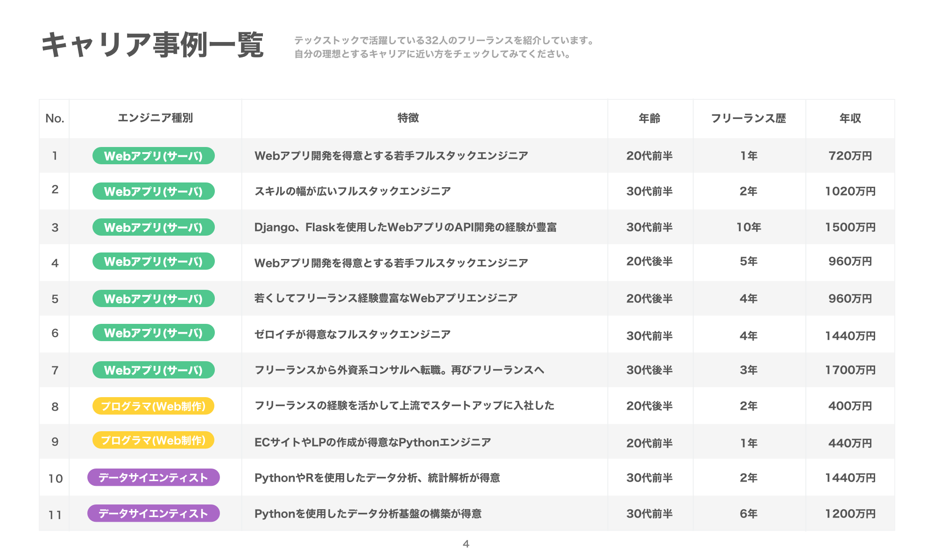Click the Webアプリ(サーバ) badge in row 7
Screen dimensions: 934x560
[x=154, y=370]
